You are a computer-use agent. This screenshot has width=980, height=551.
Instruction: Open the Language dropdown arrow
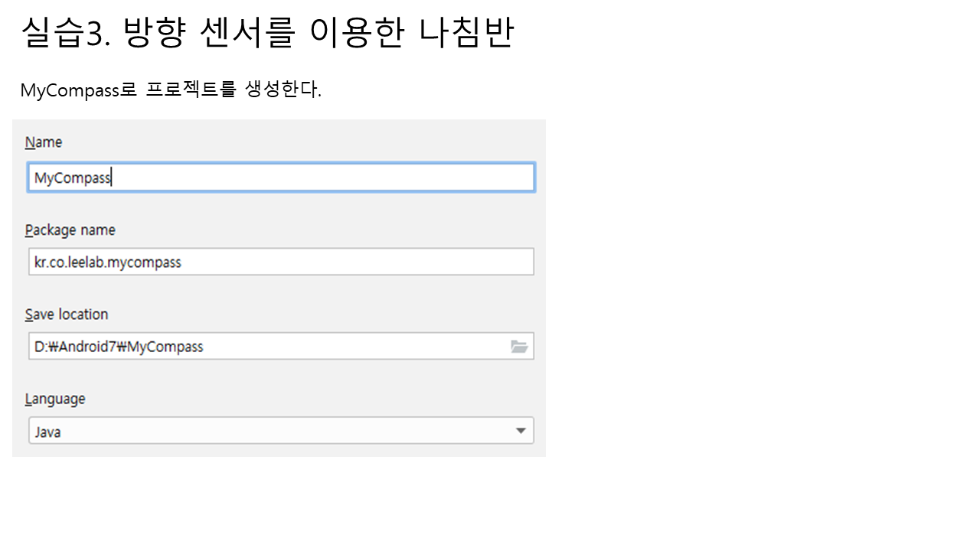[521, 431]
